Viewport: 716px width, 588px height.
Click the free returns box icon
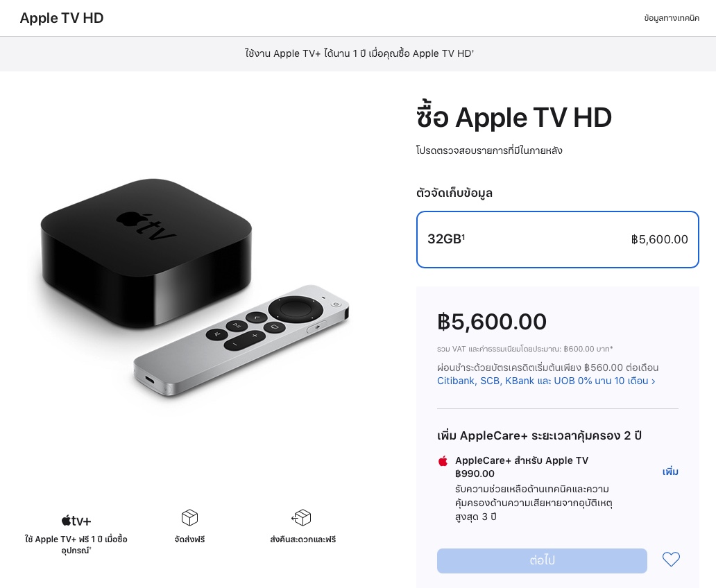click(302, 517)
